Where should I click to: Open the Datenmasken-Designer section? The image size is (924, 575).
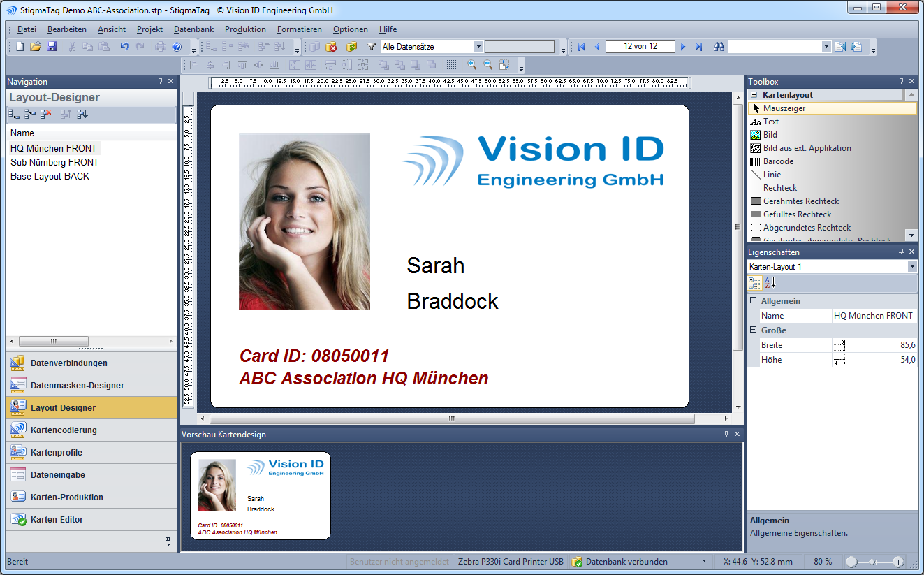pyautogui.click(x=91, y=386)
